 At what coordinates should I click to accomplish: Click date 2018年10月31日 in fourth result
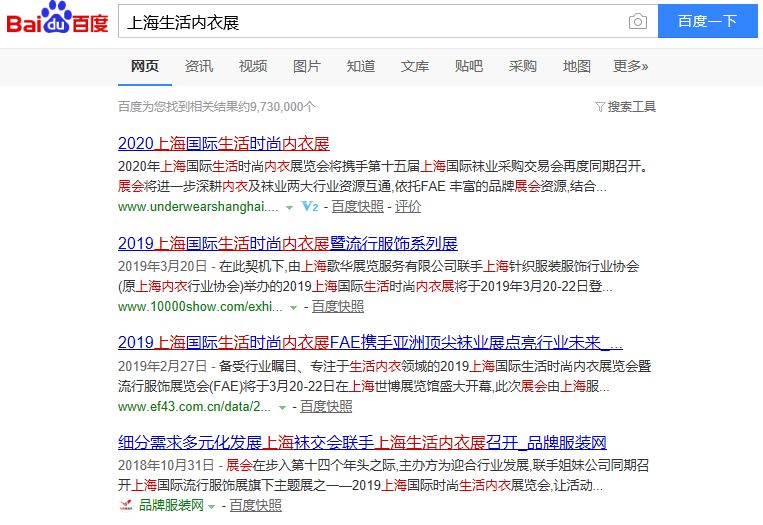pos(166,465)
